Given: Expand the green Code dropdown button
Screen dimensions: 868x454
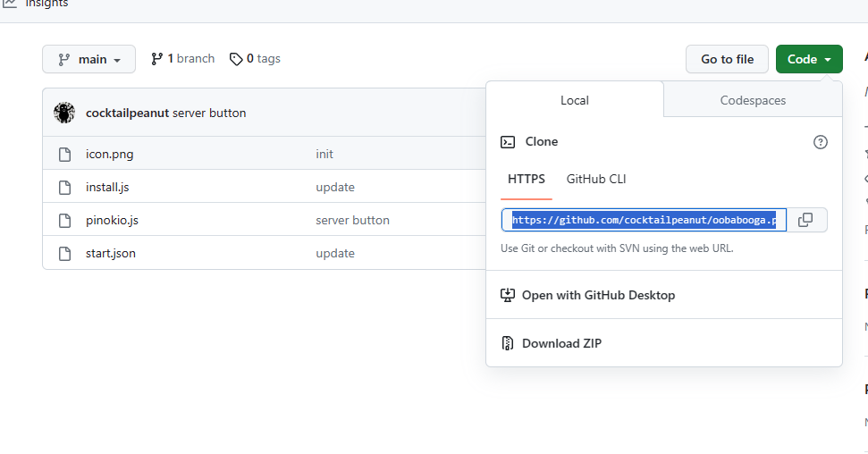Looking at the screenshot, I should tap(809, 59).
